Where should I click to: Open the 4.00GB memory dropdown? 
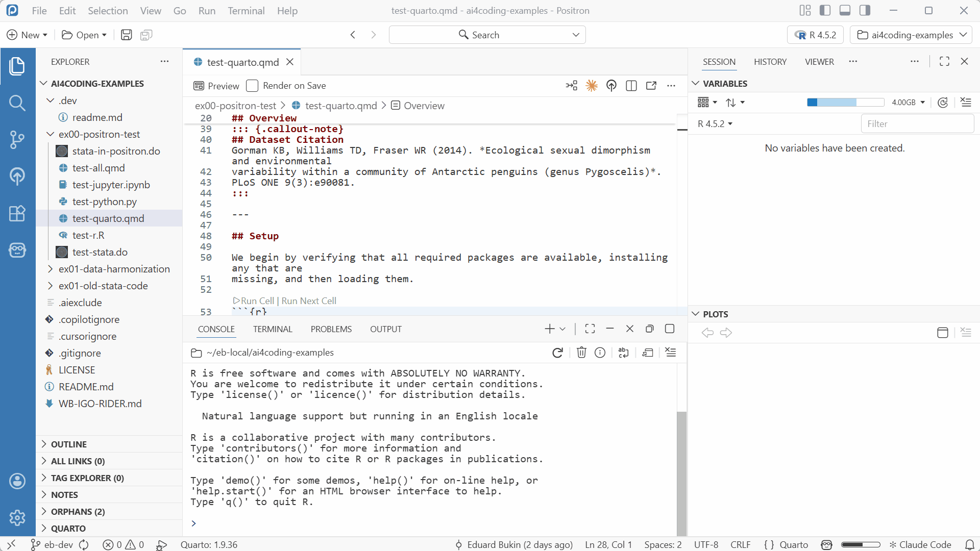pyautogui.click(x=909, y=103)
